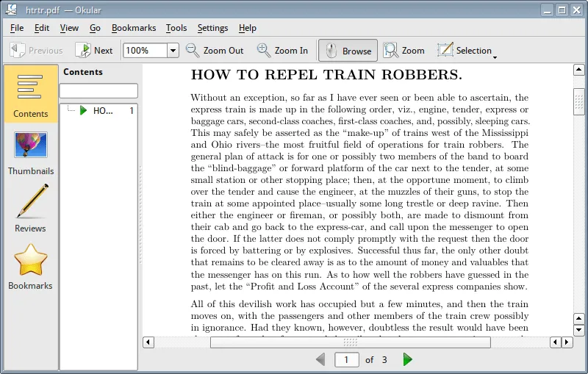Click the Zoom Out magnifier icon

tap(193, 50)
